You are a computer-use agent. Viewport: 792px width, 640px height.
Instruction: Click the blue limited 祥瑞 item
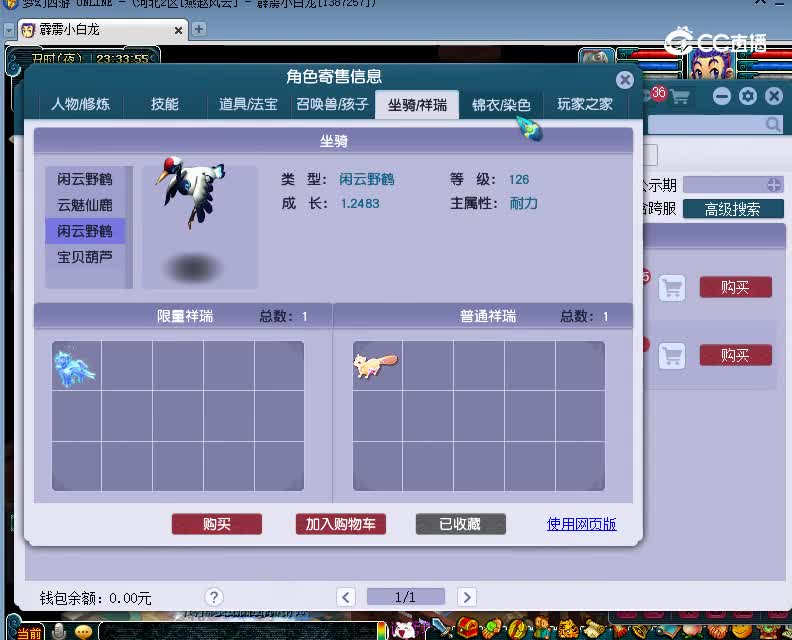pos(74,367)
